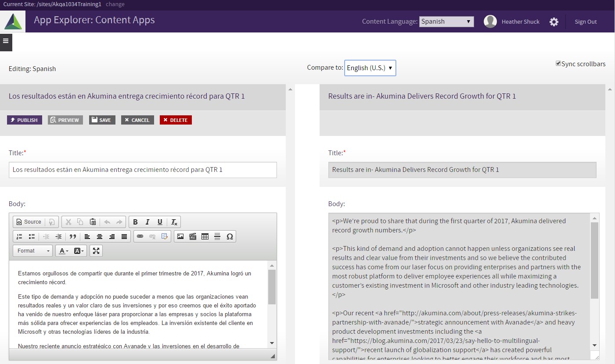Uncheck the Sync scrollbars checkbox

click(x=558, y=64)
